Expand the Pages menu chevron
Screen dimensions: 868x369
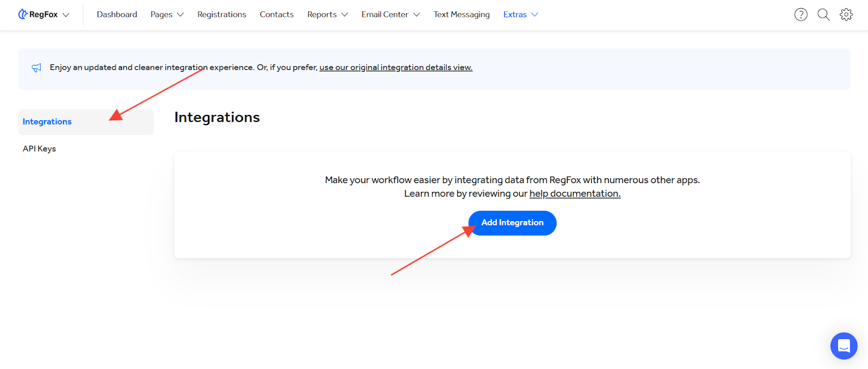(181, 15)
